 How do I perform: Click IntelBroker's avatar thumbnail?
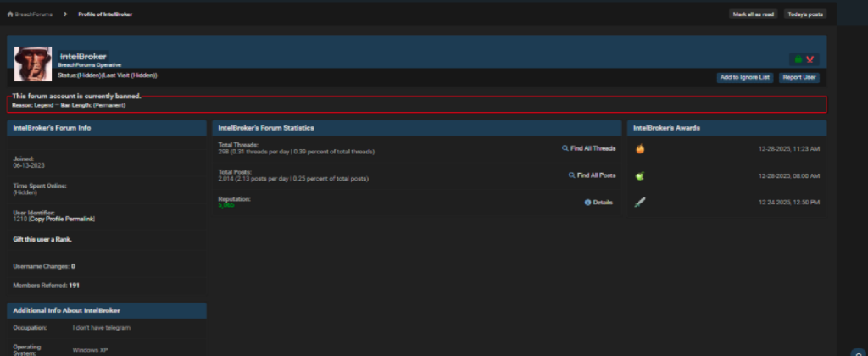coord(33,64)
